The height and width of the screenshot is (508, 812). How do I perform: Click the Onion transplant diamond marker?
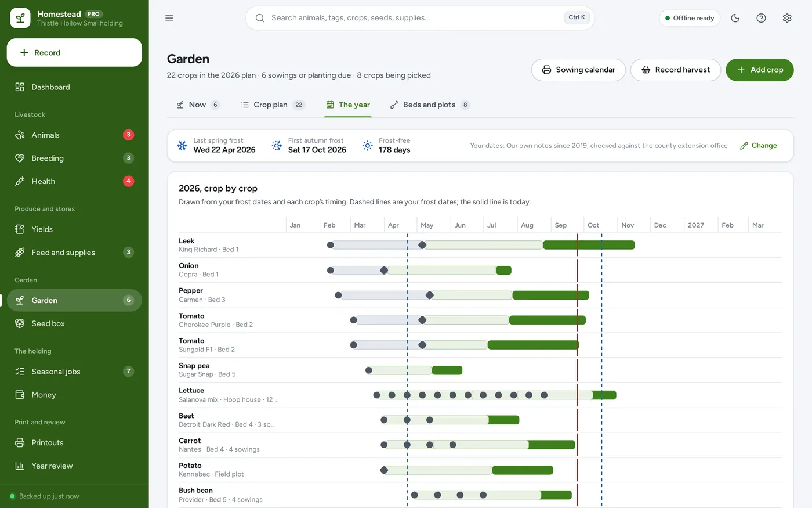[384, 271]
